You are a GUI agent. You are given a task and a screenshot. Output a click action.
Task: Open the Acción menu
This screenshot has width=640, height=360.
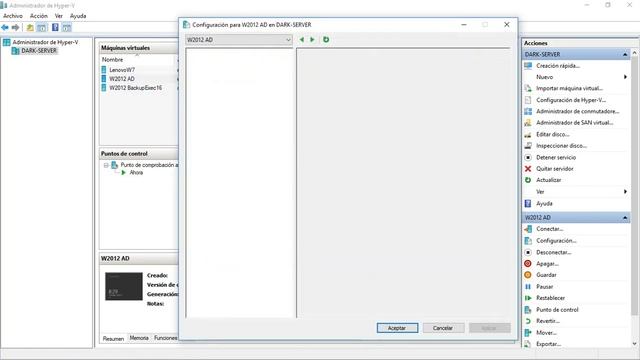tap(39, 16)
